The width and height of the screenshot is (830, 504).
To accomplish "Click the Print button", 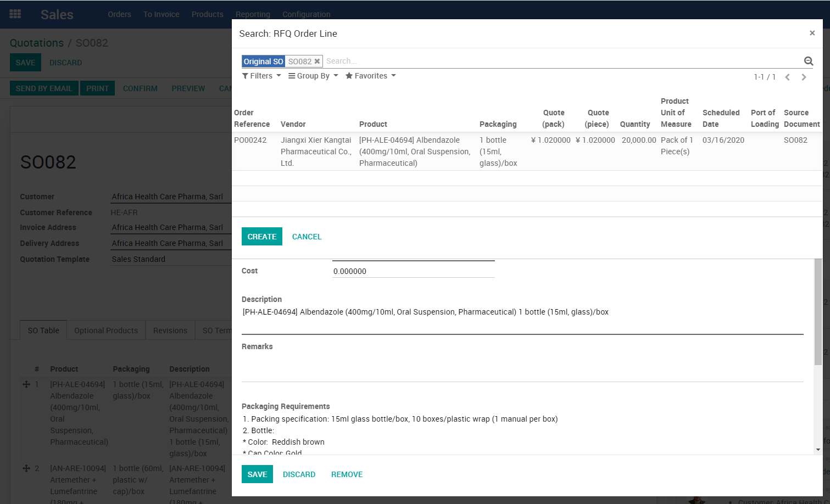I will pyautogui.click(x=97, y=88).
